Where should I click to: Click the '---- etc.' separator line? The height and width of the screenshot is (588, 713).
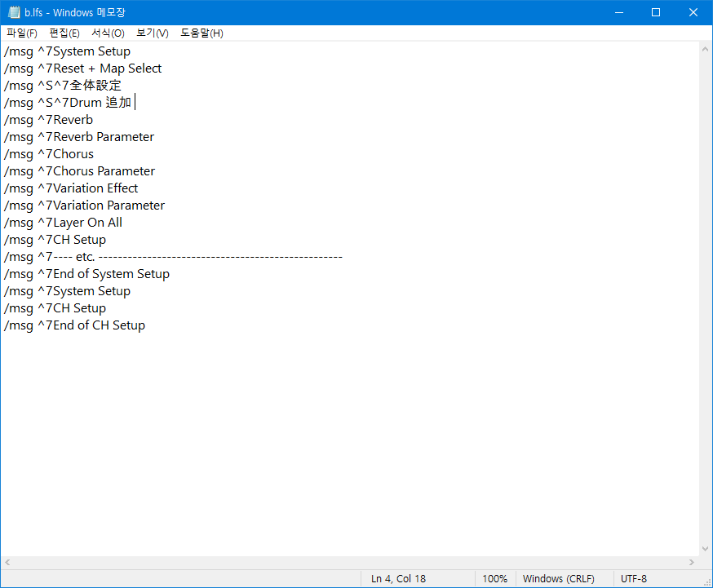(x=173, y=257)
